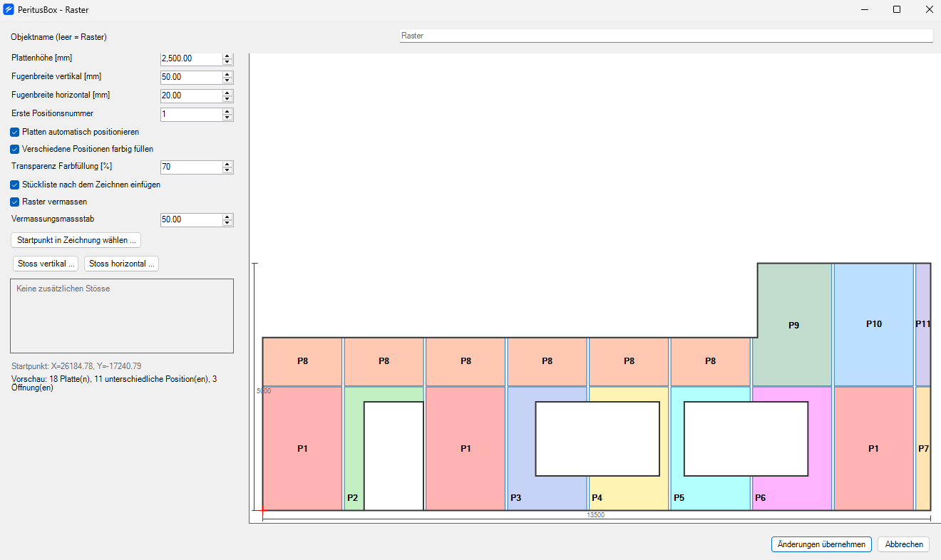Focus the Vermassungsmassstab value field
The image size is (941, 560).
point(191,219)
